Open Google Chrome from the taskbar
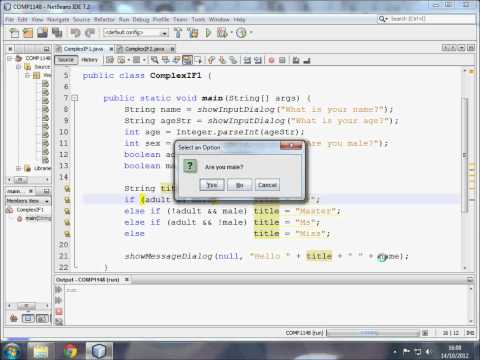The image size is (480, 360). pos(71,351)
